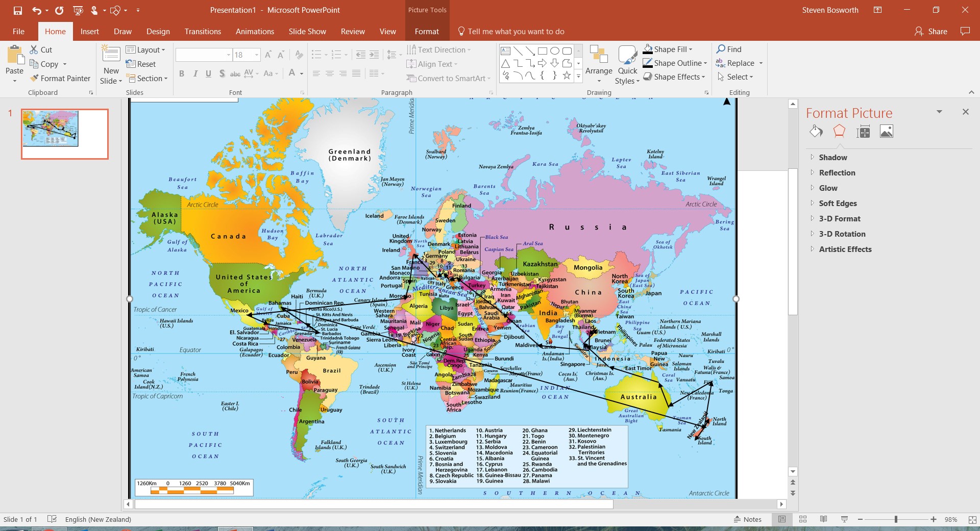The width and height of the screenshot is (980, 531).
Task: Toggle Bold formatting
Action: coord(182,74)
